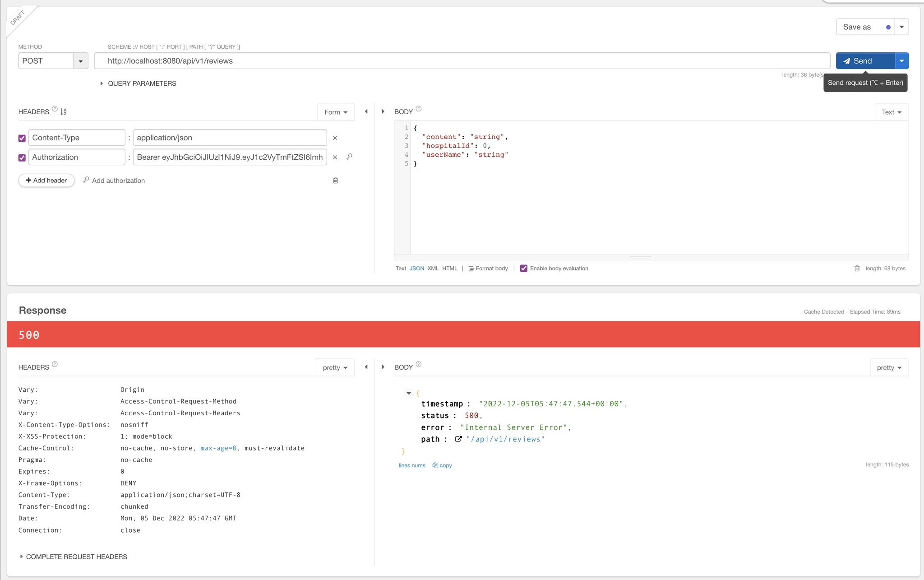
Task: Collapse request headers panel with left arrow
Action: coord(366,111)
